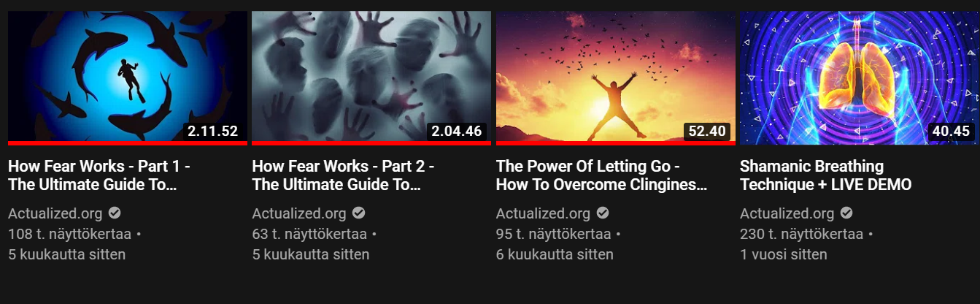Viewport: 980px width, 304px height.
Task: Click the verified badge under Shamanic Breathing video
Action: [x=846, y=213]
